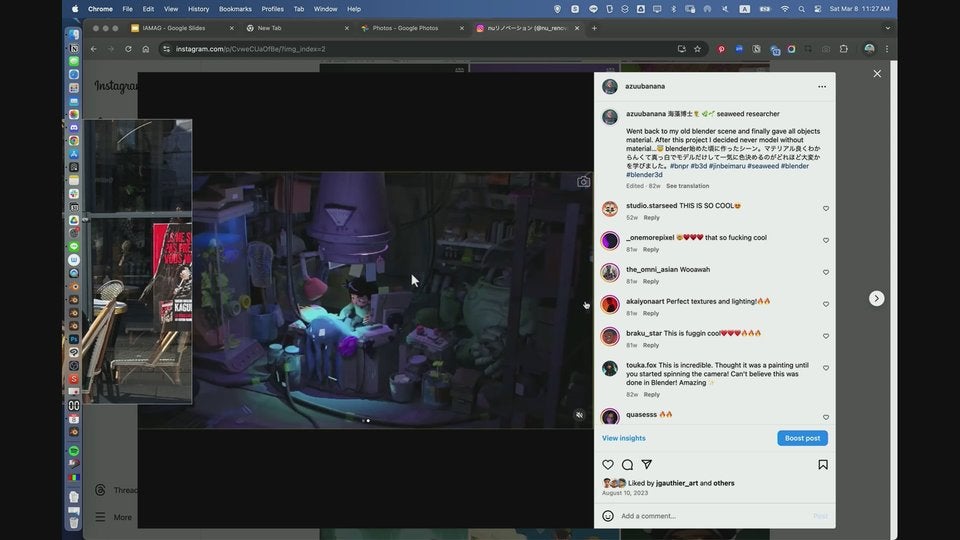Viewport: 960px width, 540px height.
Task: Open emoji picker in comment box
Action: (607, 516)
